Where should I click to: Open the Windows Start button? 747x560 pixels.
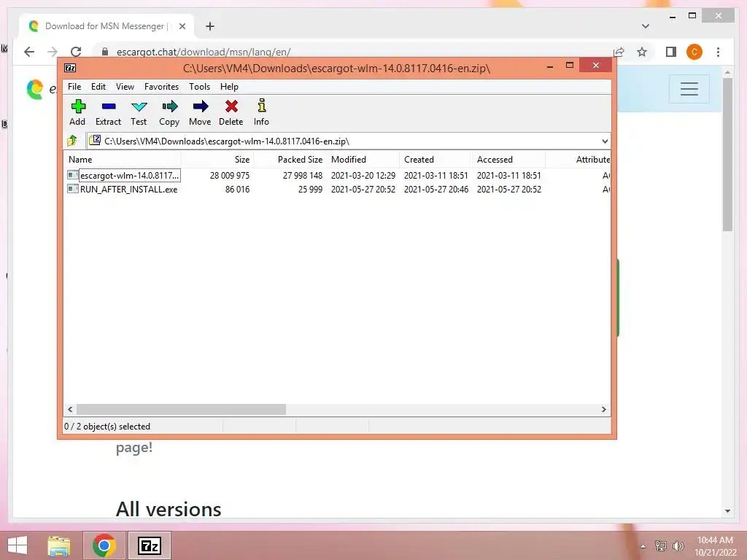click(x=18, y=545)
